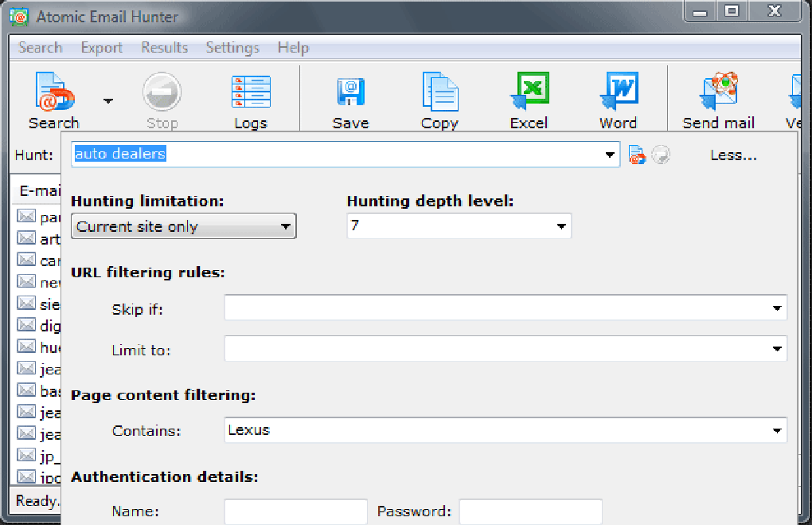812x525 pixels.
Task: Expand the Hunt history dropdown arrow
Action: [610, 155]
